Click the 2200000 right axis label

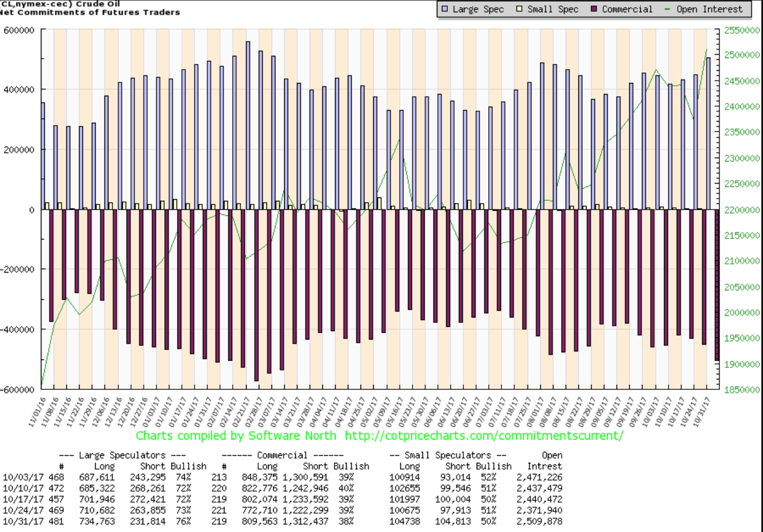click(742, 210)
